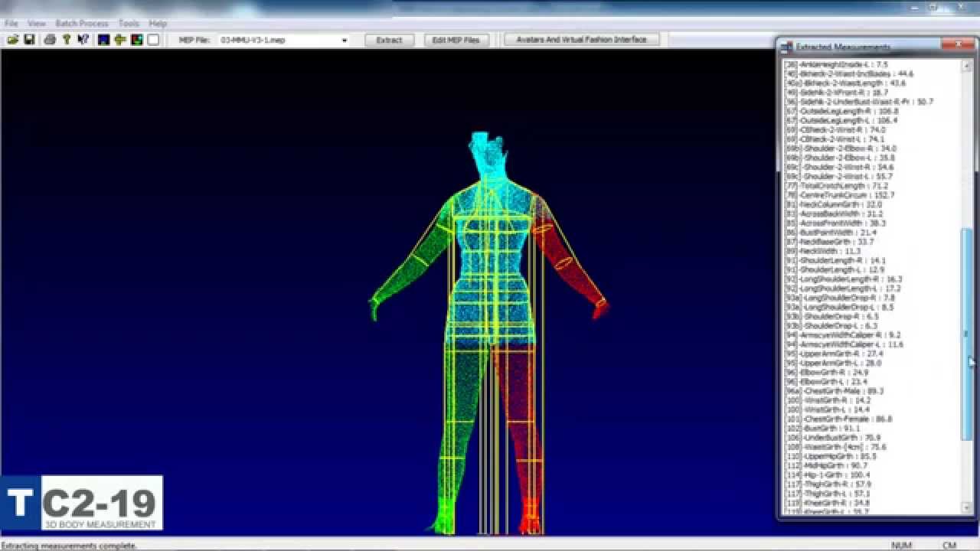Select the UpperArmGirth-R : 27.4 row

coord(835,354)
